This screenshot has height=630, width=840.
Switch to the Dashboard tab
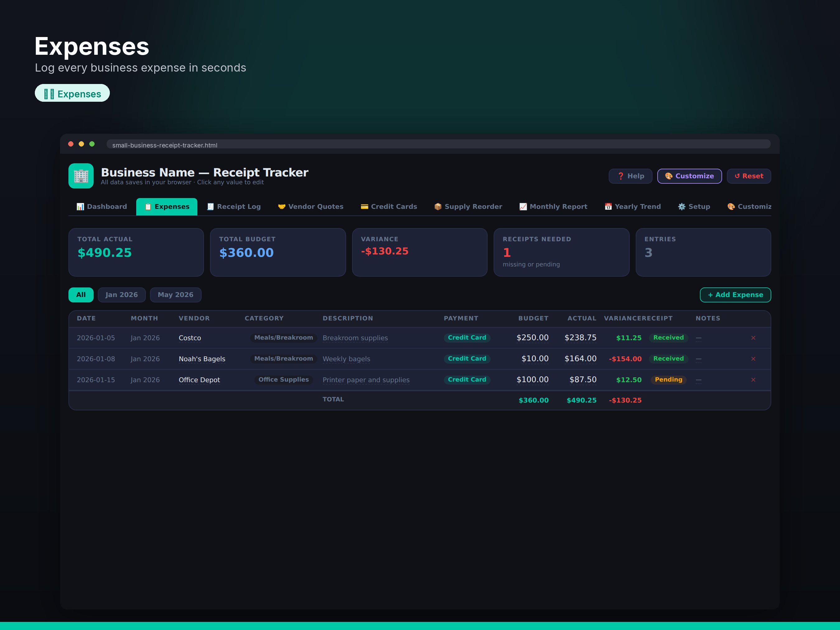click(102, 207)
